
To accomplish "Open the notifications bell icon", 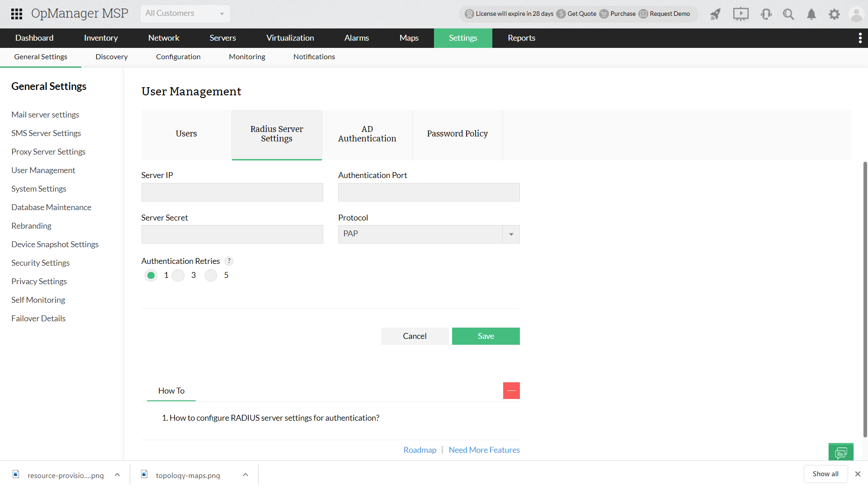I will (811, 14).
